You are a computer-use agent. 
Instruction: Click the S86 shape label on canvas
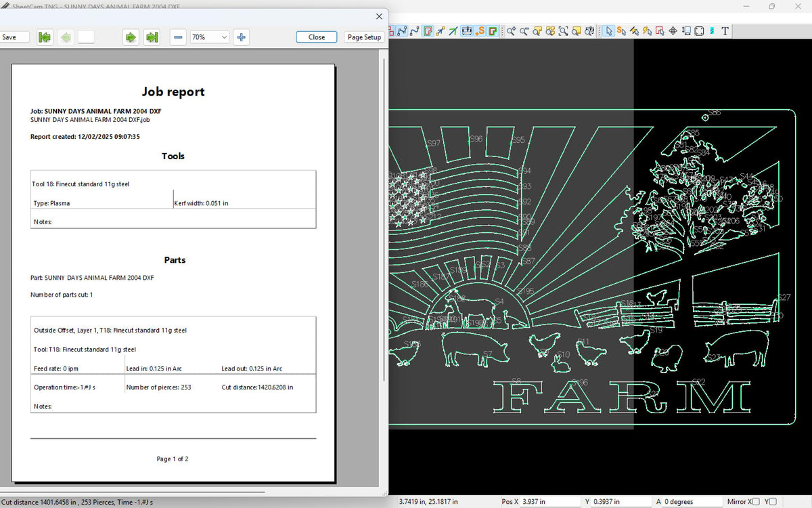715,112
